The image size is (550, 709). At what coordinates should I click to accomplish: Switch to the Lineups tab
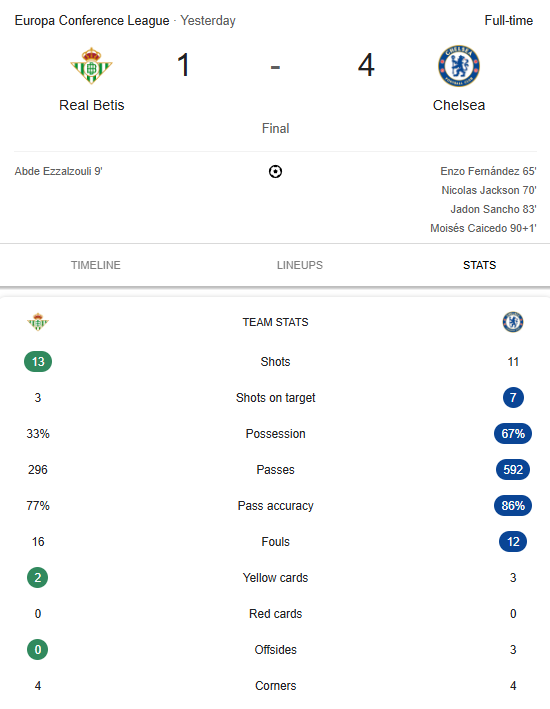point(300,265)
